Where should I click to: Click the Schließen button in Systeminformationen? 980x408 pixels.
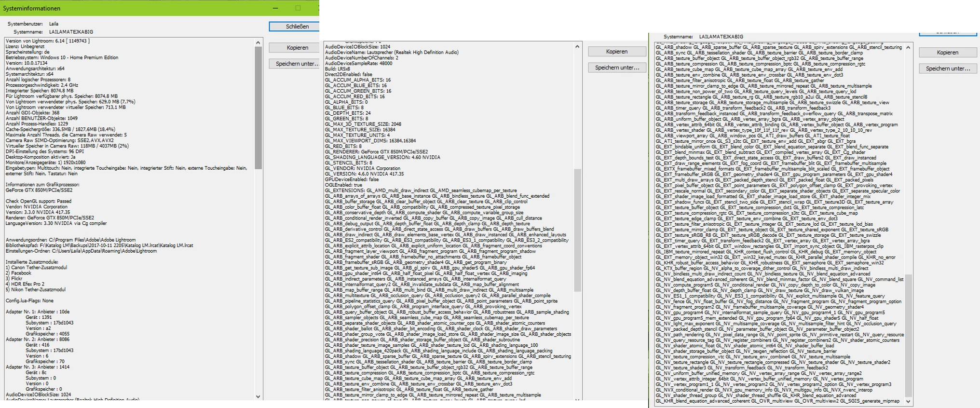295,27
